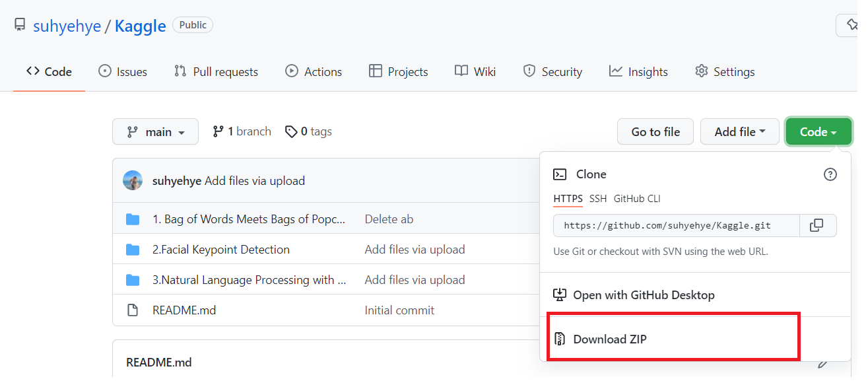Toggle the green Code dropdown button
This screenshot has width=868, height=385.
[x=818, y=131]
